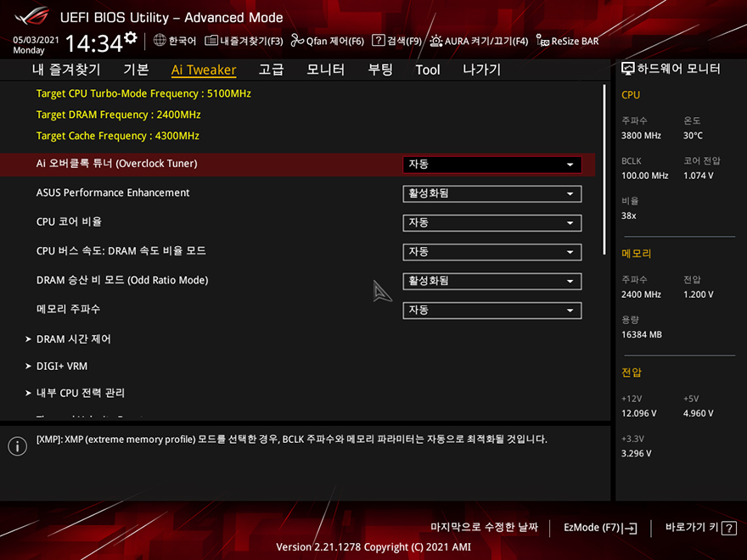
Task: Click memory voltage value 1.200 V
Action: coord(699,294)
